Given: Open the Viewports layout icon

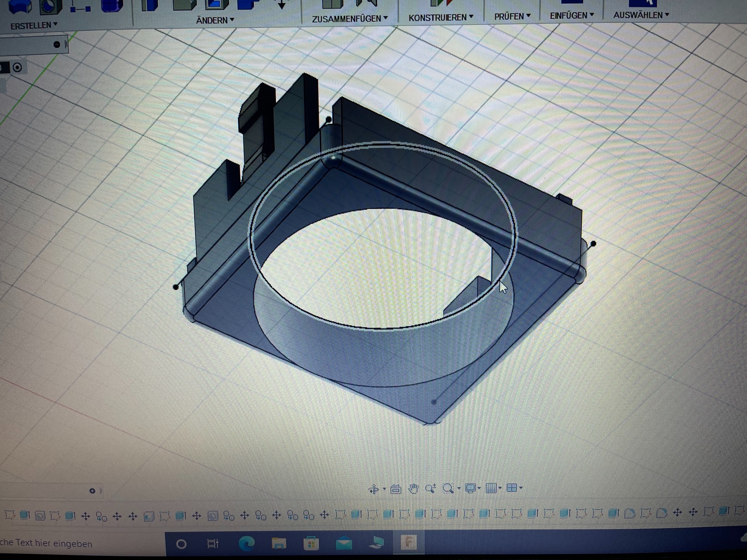Looking at the screenshot, I should coord(512,488).
